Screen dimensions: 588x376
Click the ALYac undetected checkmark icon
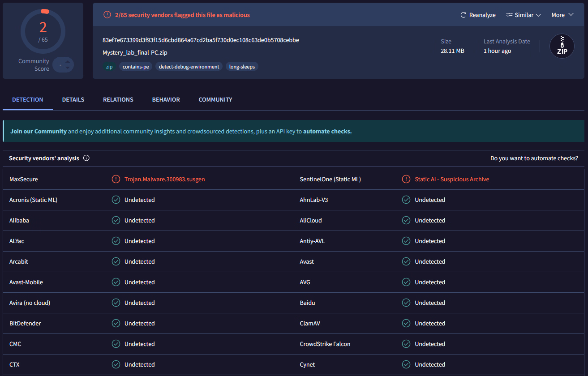(x=116, y=241)
